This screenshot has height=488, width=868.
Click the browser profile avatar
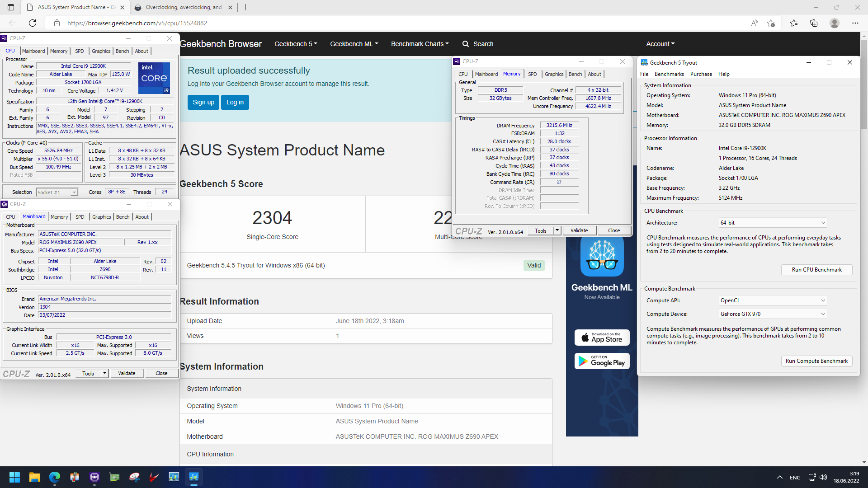pos(835,23)
